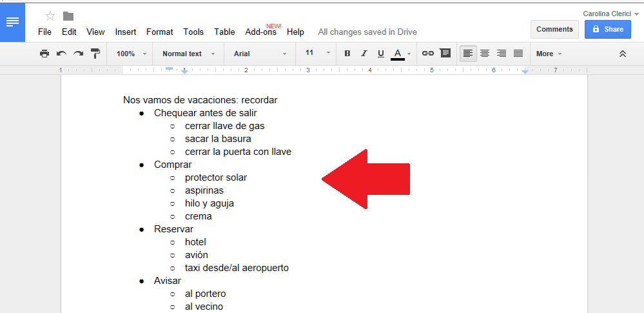Open the Help menu
644x313 pixels.
point(295,32)
